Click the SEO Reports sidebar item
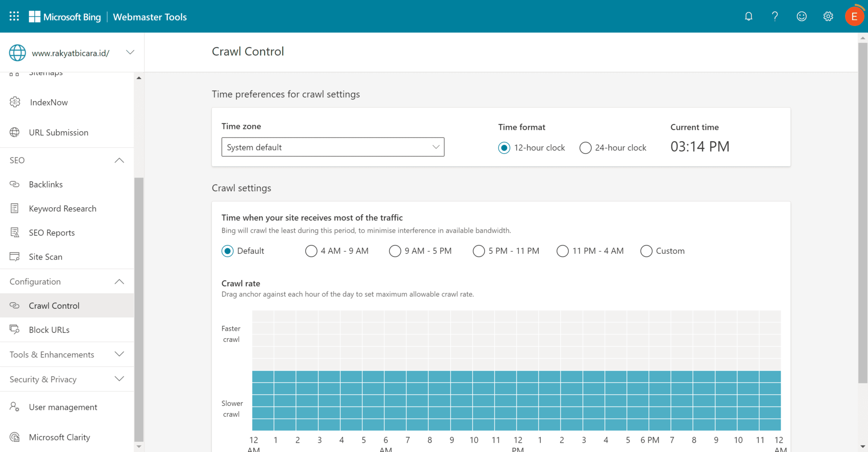 [x=52, y=232]
